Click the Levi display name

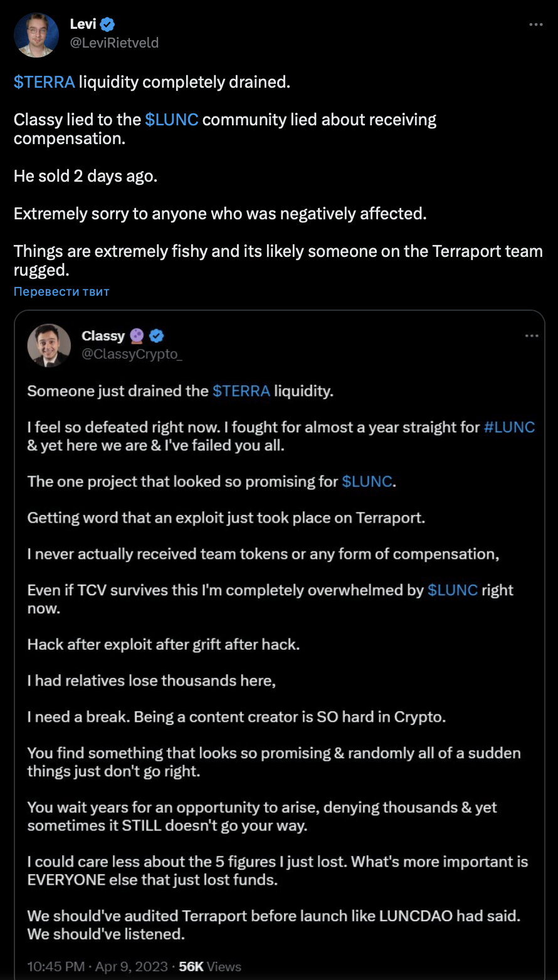(x=83, y=25)
